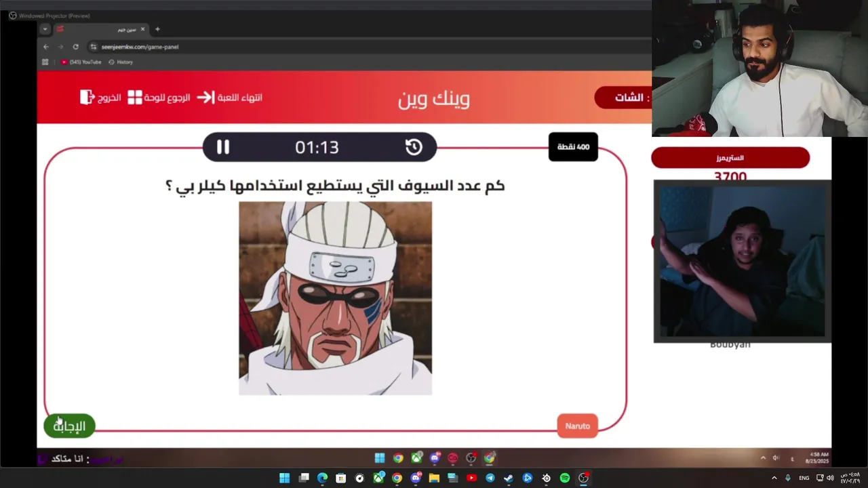
Task: Open SteelSeries GG from the taskbar
Action: (x=546, y=478)
